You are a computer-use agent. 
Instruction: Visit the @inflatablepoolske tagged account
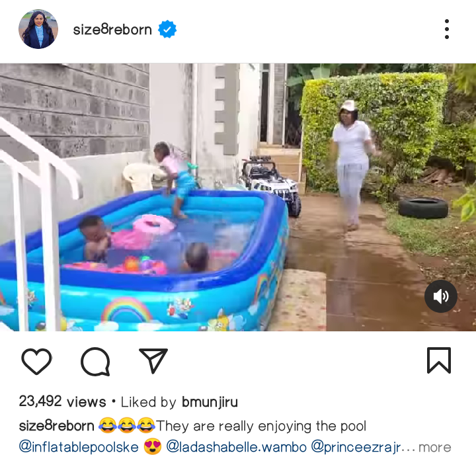pyautogui.click(x=79, y=447)
